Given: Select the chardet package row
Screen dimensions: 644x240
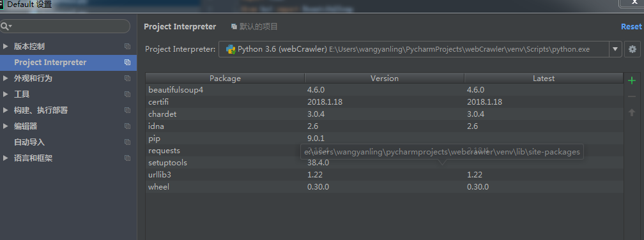Looking at the screenshot, I should (385, 114).
